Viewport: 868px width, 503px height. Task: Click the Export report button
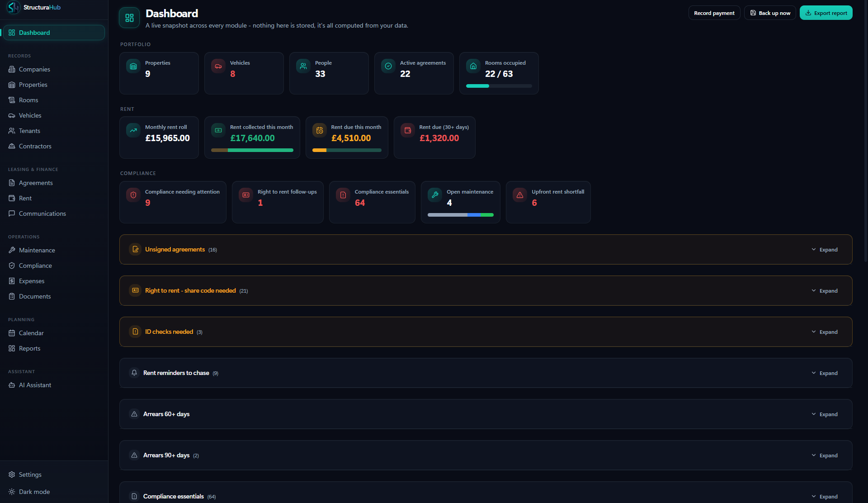[826, 13]
